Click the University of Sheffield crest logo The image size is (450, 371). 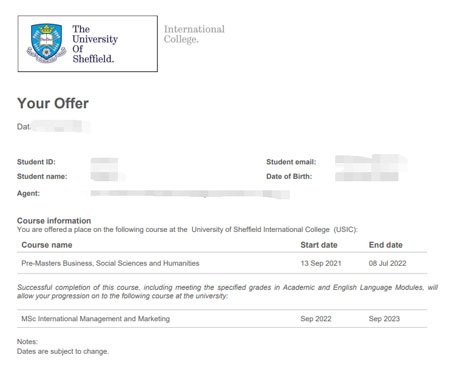(46, 43)
